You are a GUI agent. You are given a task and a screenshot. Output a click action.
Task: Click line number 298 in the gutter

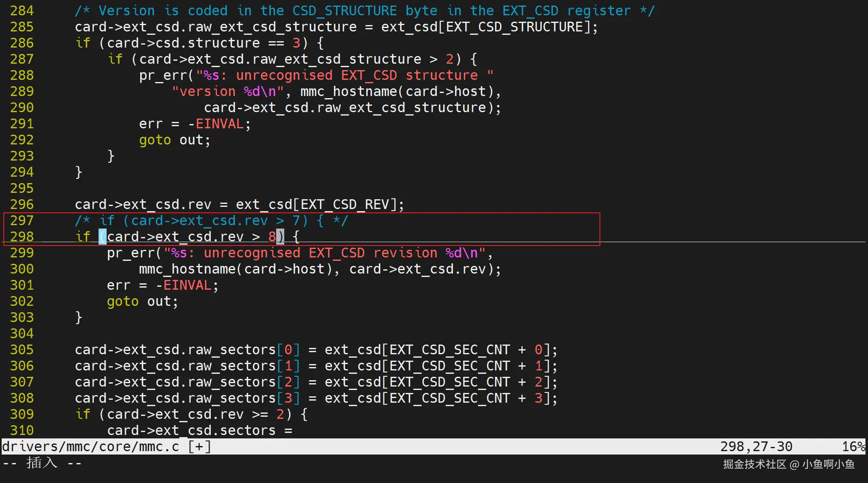[22, 237]
